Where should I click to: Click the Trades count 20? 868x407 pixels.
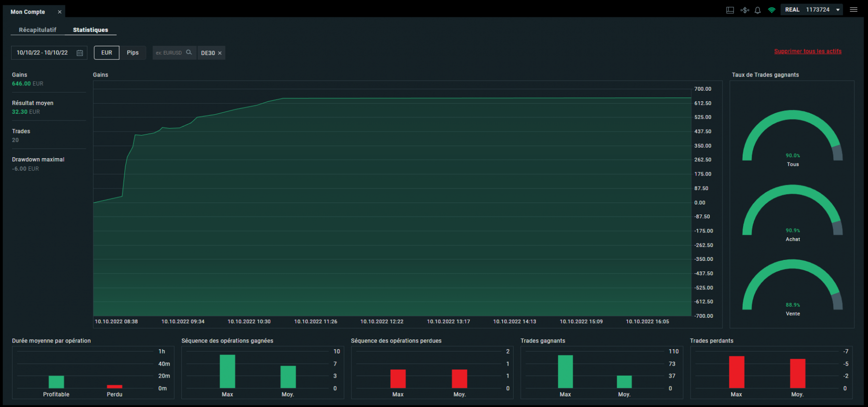[15, 140]
